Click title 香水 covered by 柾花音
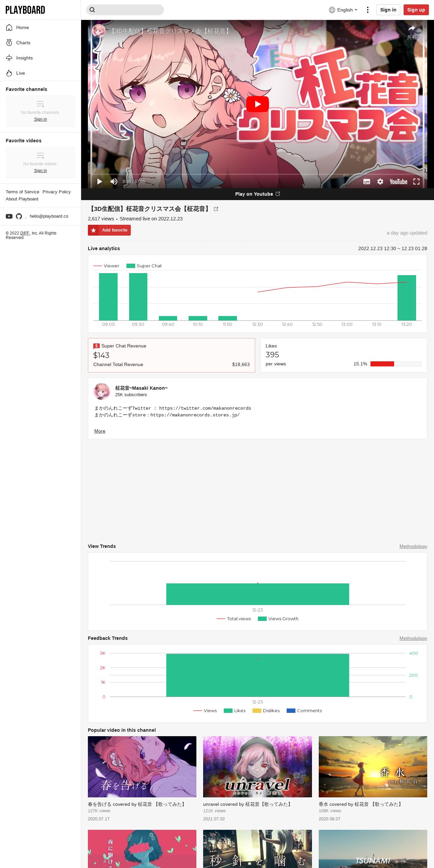This screenshot has width=434, height=868. (x=361, y=804)
